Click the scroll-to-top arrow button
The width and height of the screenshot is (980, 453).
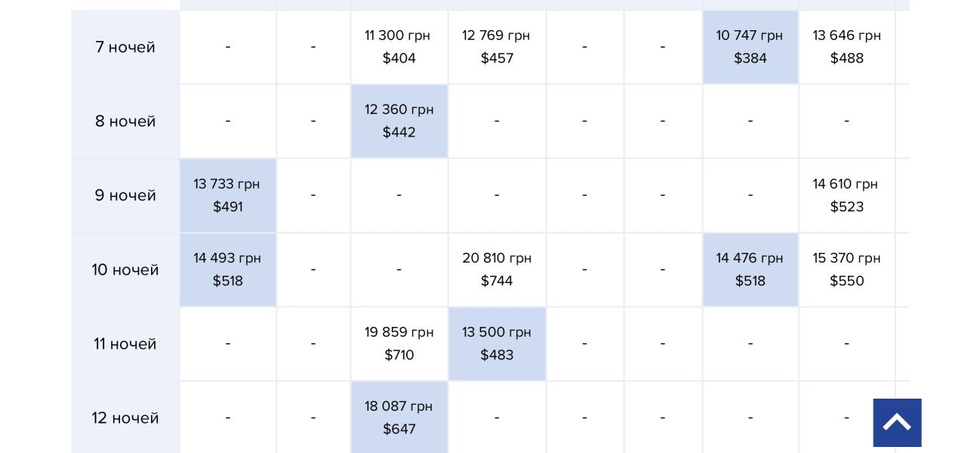pyautogui.click(x=897, y=423)
